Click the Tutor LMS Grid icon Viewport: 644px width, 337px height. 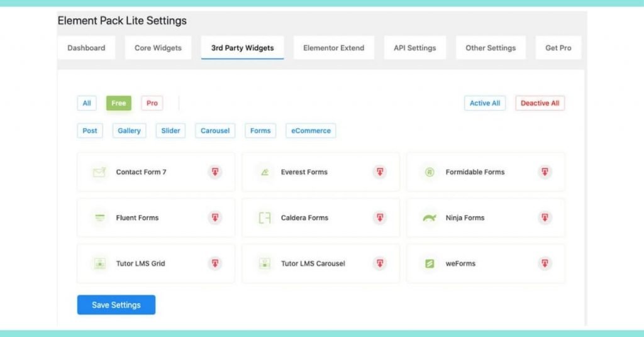tap(100, 263)
